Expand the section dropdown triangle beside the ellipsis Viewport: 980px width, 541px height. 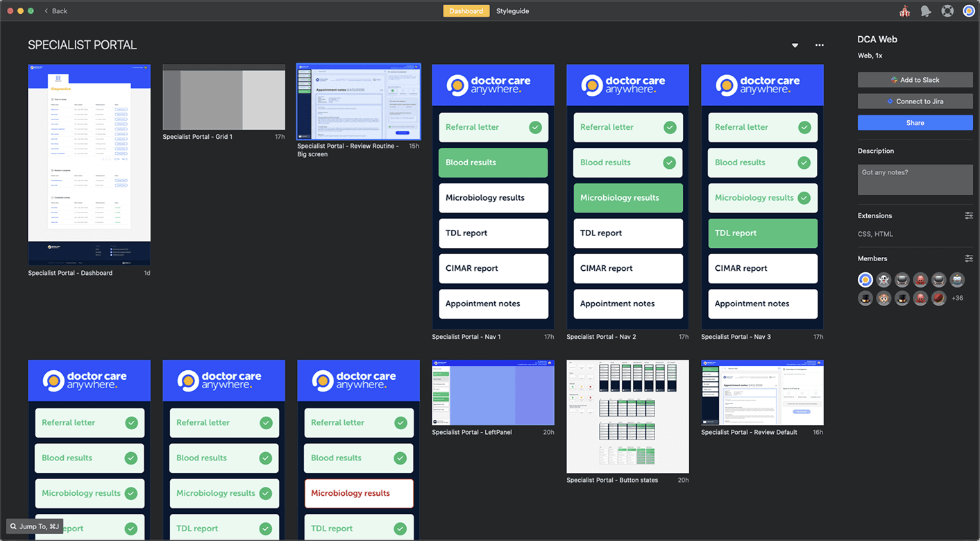pyautogui.click(x=795, y=46)
